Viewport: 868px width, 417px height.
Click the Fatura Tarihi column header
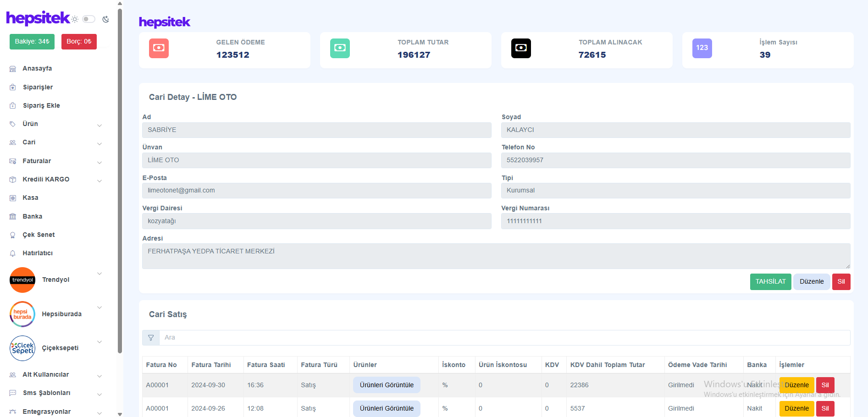click(x=211, y=365)
